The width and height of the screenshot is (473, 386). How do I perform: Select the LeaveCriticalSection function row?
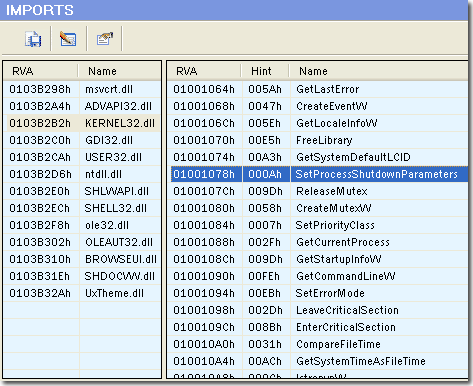318,310
